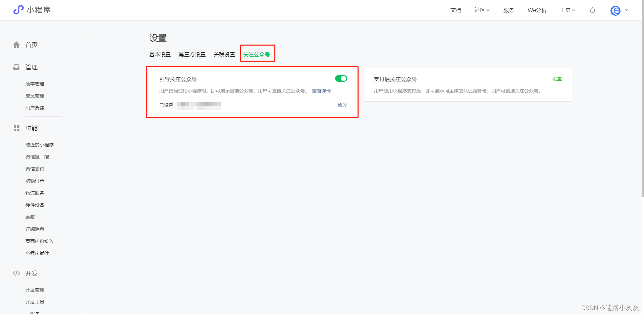Screen dimensions: 644x314
Task: Open 服务 in top navigation
Action: (508, 10)
